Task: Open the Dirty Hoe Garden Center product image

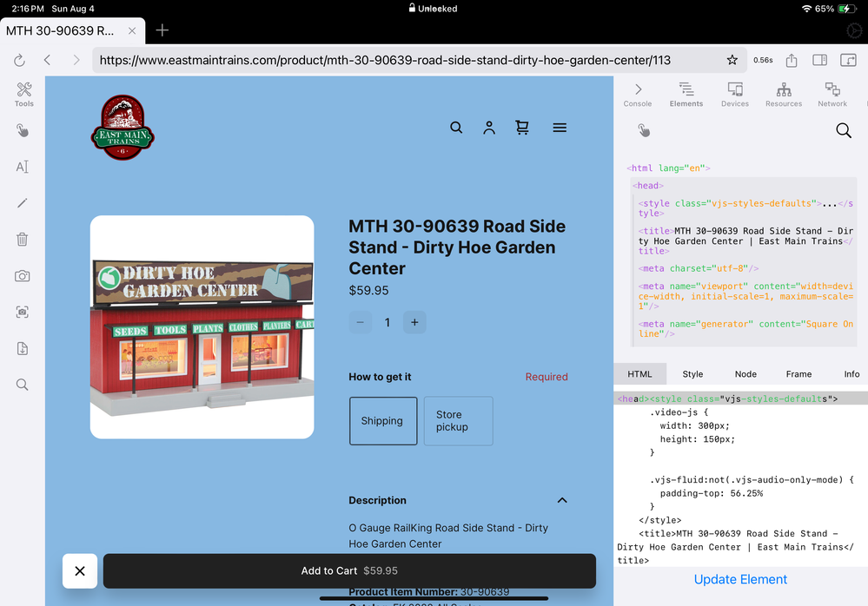Action: click(x=202, y=326)
